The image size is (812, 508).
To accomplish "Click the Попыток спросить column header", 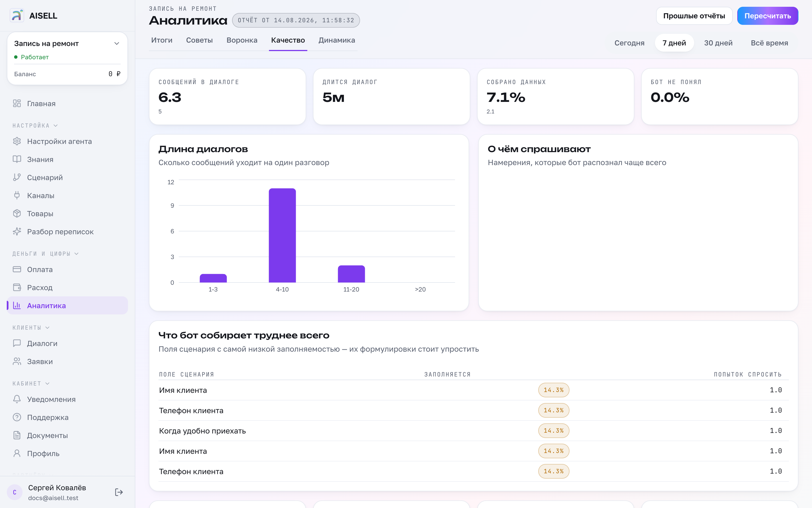I will 748,374.
